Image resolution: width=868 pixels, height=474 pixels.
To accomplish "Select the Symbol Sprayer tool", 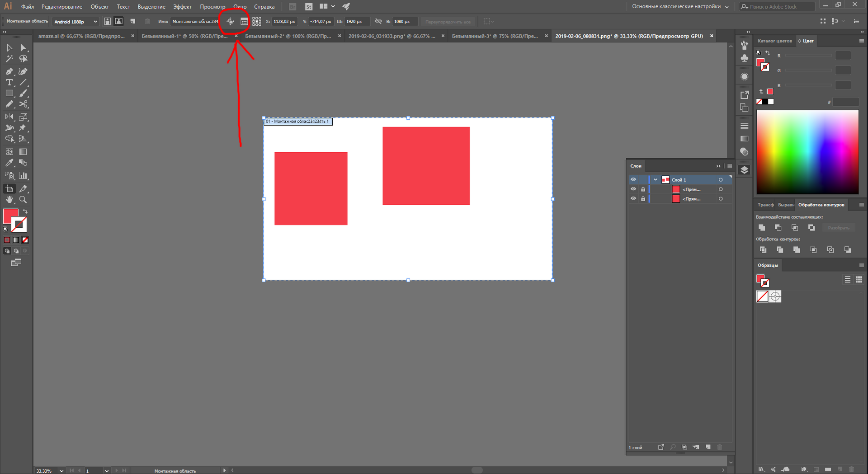I will point(9,176).
